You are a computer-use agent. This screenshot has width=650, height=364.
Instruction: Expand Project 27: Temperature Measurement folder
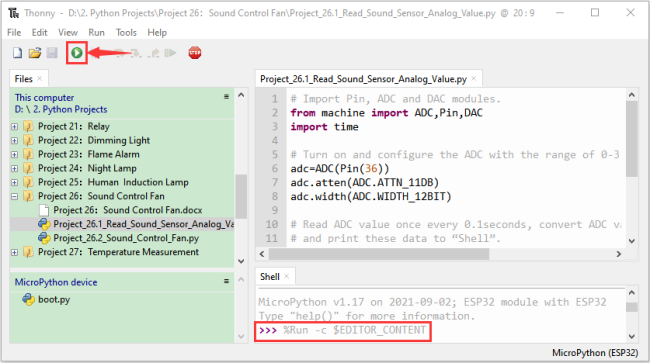(x=15, y=252)
